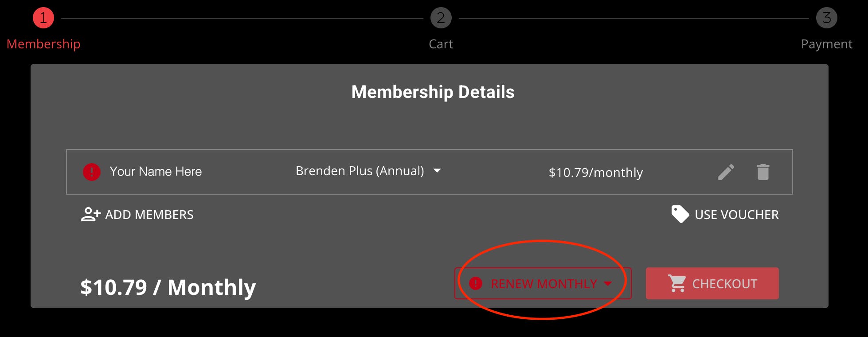Click the add-person icon beside ADD MEMBERS
The width and height of the screenshot is (868, 337).
tap(91, 215)
